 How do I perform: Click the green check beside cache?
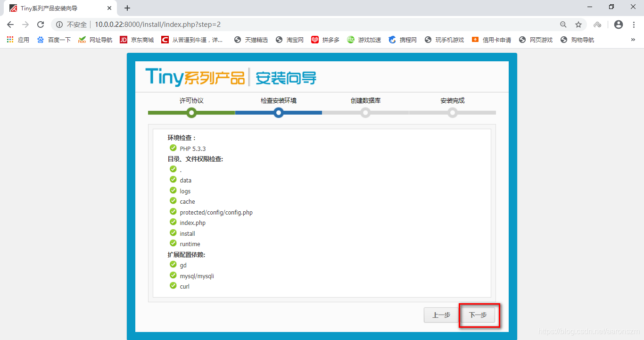(173, 201)
